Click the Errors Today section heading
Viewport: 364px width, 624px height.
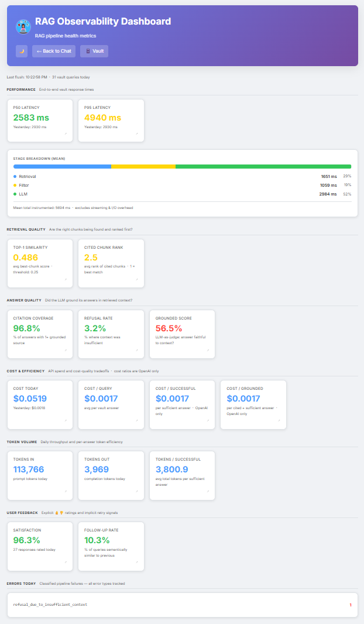(x=22, y=584)
